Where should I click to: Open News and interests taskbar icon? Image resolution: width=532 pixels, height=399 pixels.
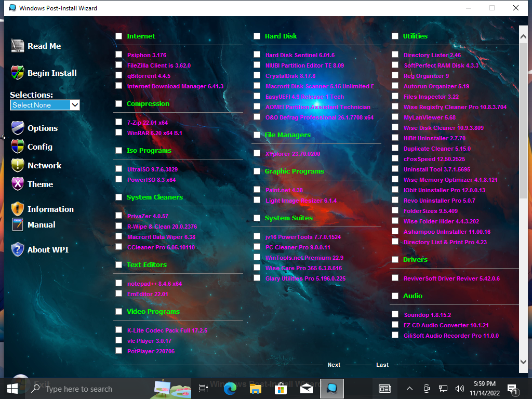point(385,389)
